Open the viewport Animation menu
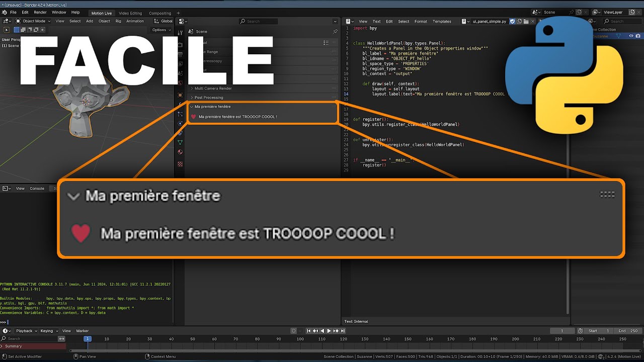Screen dimensions: 644x362 [135, 21]
